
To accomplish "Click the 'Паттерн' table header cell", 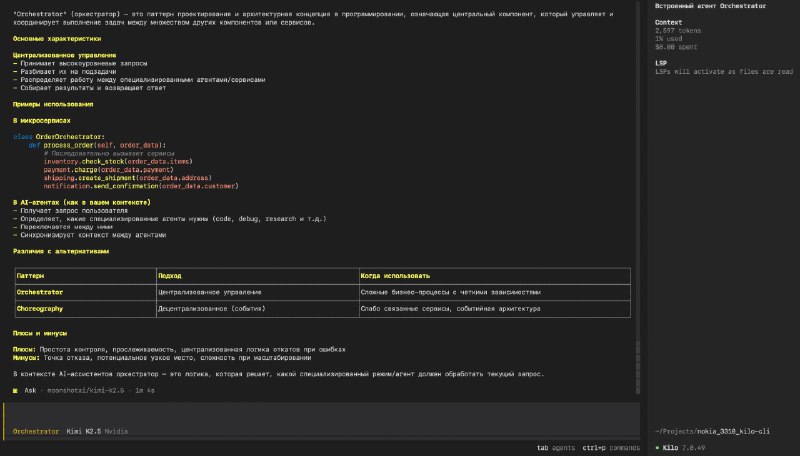I will 86,276.
